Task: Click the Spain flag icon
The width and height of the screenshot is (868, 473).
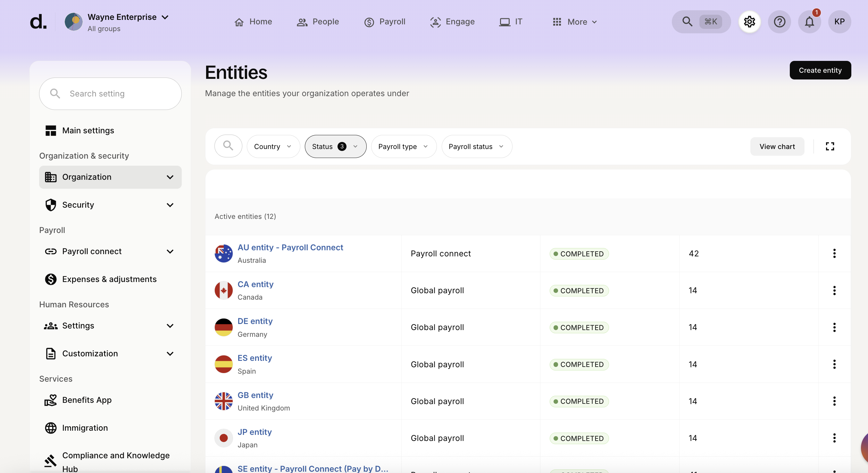Action: [x=224, y=364]
